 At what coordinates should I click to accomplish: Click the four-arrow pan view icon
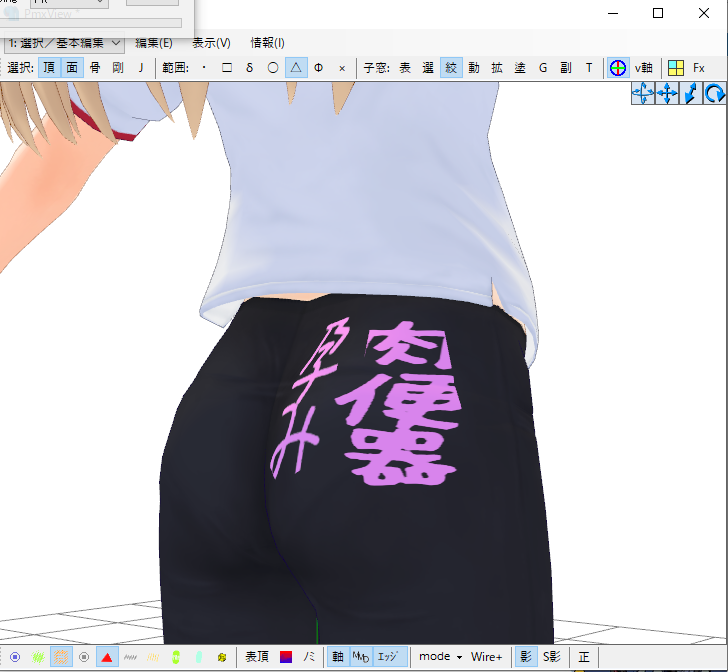667,93
